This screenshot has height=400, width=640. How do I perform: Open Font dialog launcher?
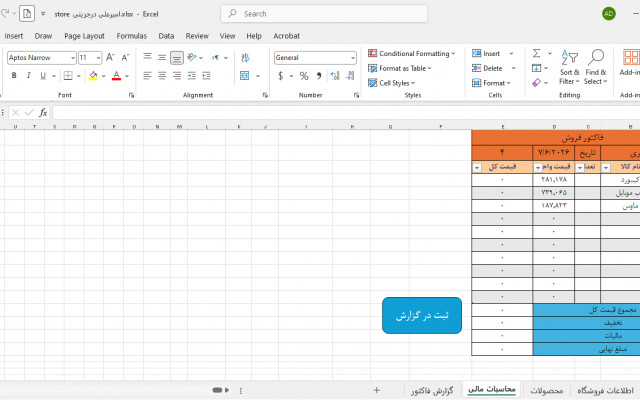pyautogui.click(x=131, y=95)
